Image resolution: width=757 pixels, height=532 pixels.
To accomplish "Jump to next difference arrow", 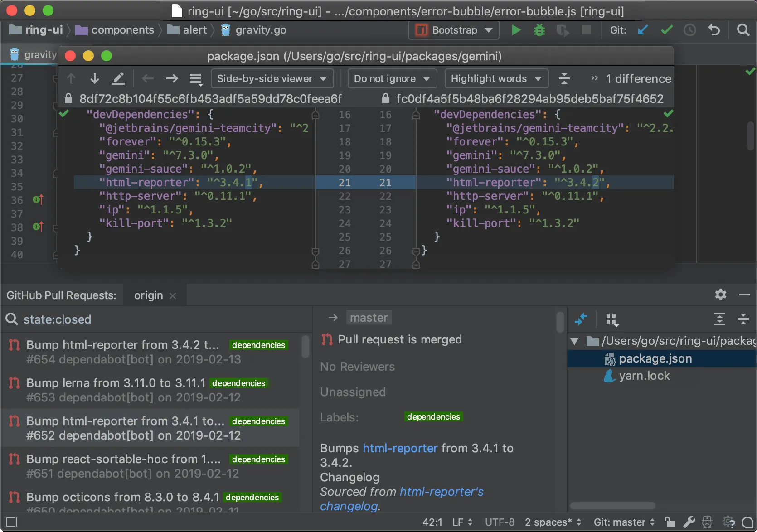I will 95,78.
